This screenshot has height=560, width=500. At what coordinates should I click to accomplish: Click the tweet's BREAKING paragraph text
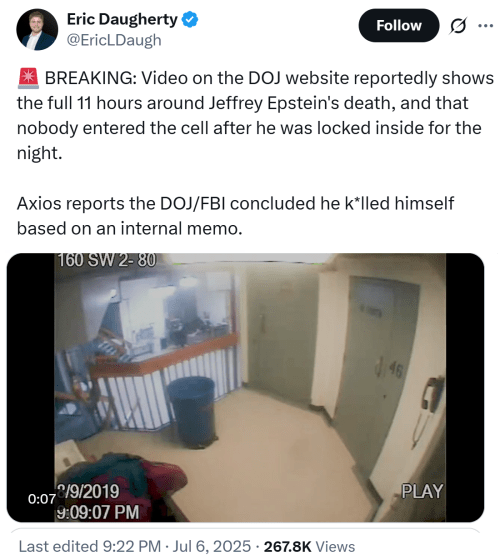point(255,115)
